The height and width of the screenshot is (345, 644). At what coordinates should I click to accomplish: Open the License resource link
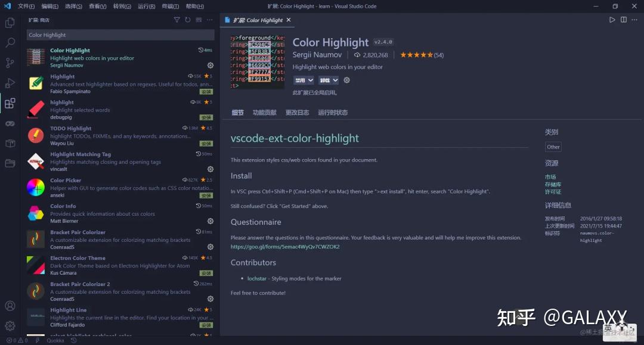(x=553, y=192)
